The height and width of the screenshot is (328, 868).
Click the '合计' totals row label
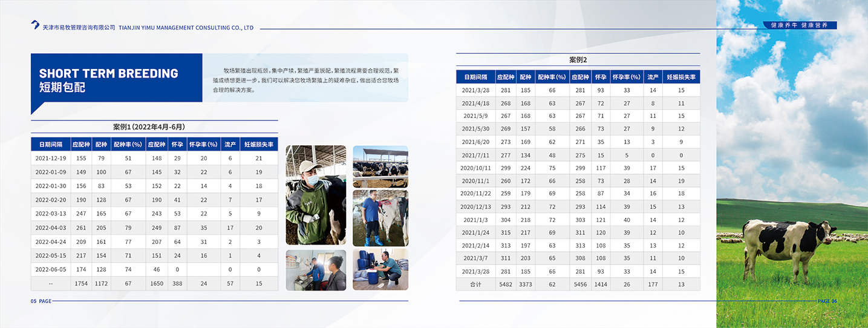(x=476, y=284)
